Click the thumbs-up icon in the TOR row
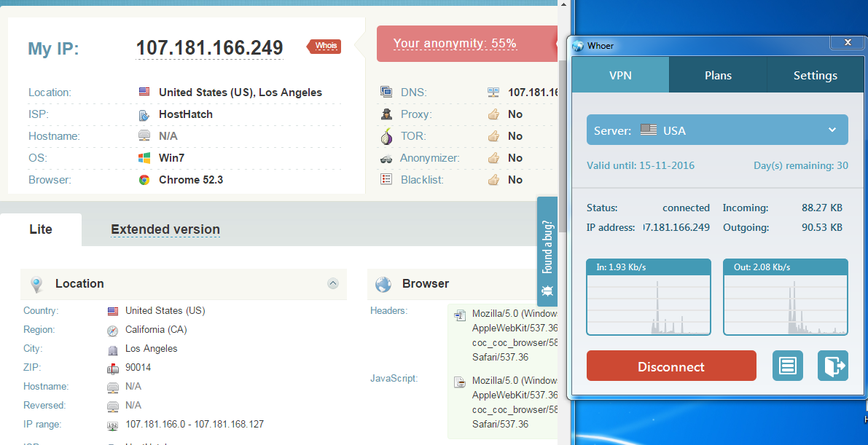868x445 pixels. (493, 136)
